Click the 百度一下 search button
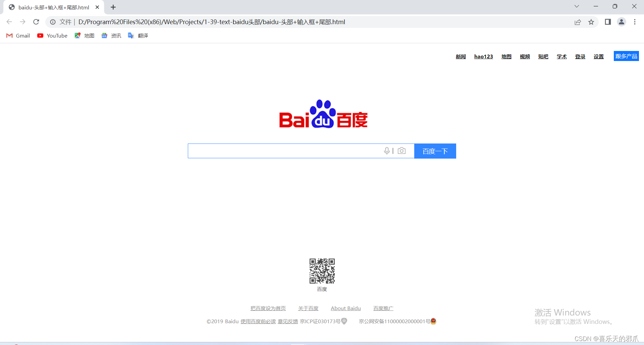Image resolution: width=644 pixels, height=345 pixels. point(435,151)
